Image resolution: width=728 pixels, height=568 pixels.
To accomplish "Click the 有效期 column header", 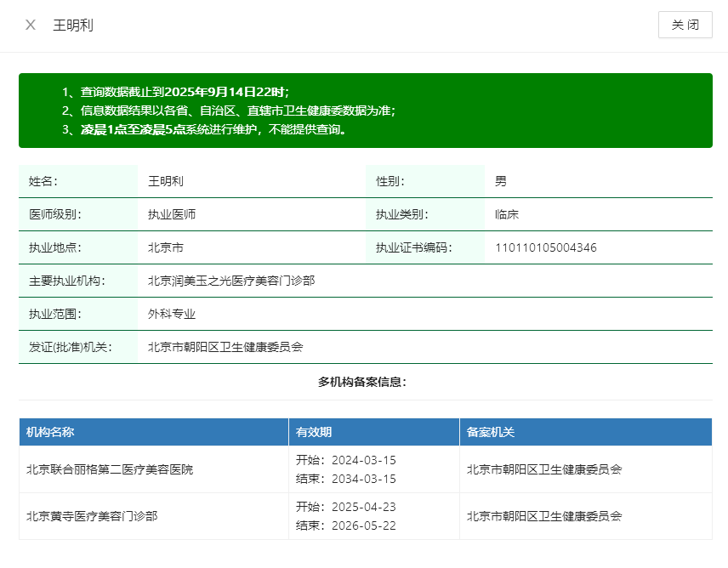I will 314,432.
